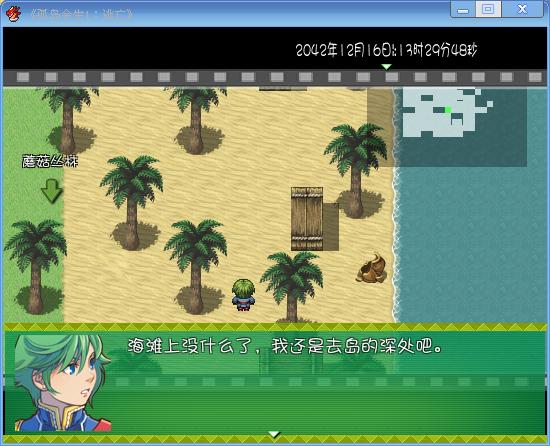Click the green triangle marker on the timeline strip
The width and height of the screenshot is (550, 446).
tap(386, 67)
